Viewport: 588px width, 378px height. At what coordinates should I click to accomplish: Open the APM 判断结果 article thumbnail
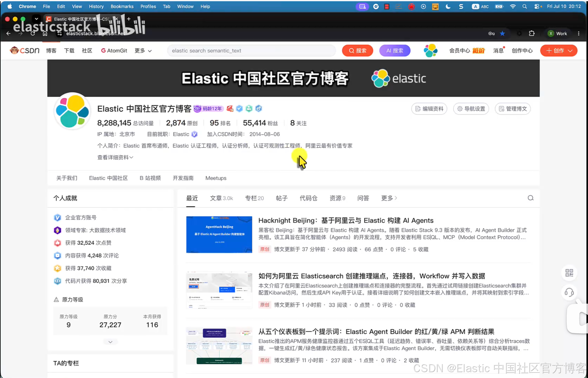219,346
